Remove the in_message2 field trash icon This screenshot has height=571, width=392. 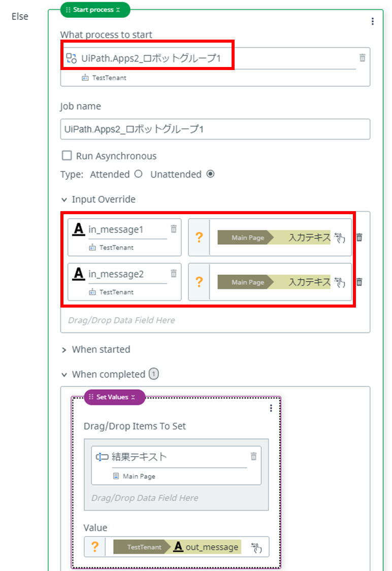[x=174, y=273]
